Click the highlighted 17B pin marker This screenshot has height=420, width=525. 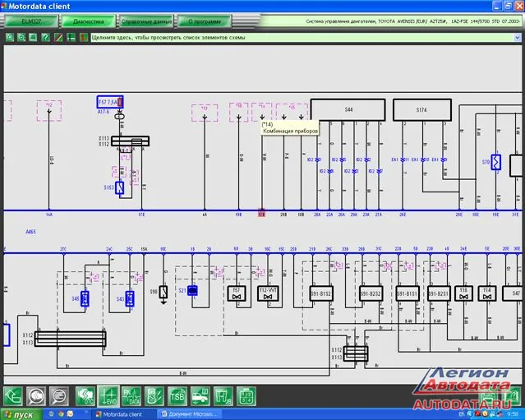[261, 214]
